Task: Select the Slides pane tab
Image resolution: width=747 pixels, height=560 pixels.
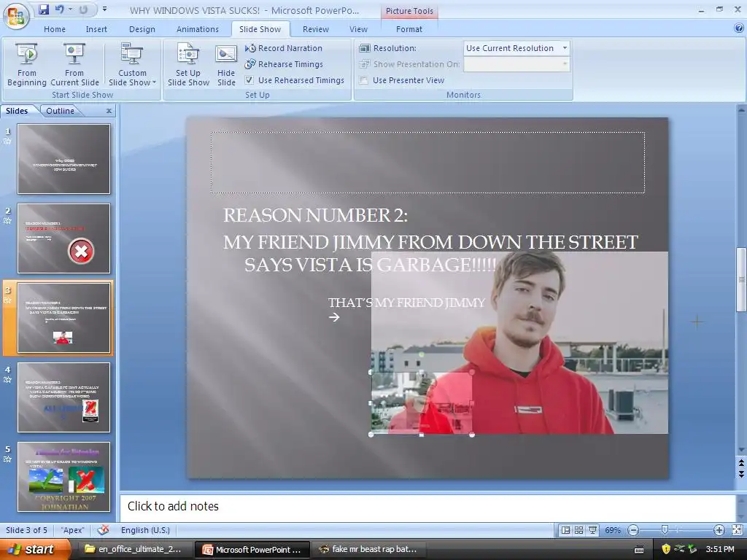Action: coord(17,111)
